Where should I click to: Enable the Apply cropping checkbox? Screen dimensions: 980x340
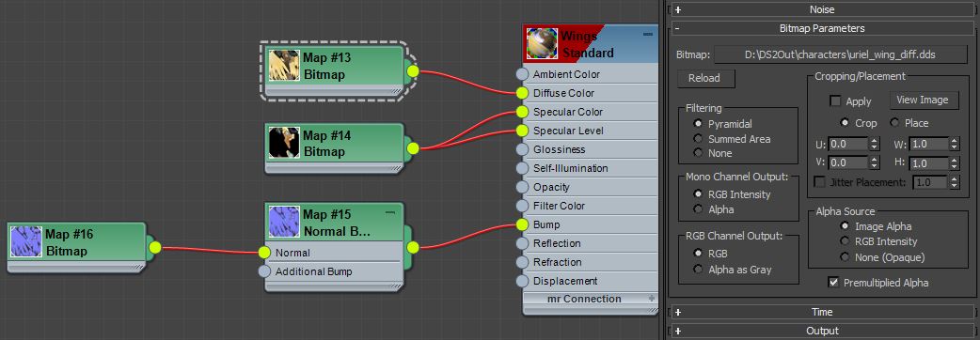(x=835, y=101)
